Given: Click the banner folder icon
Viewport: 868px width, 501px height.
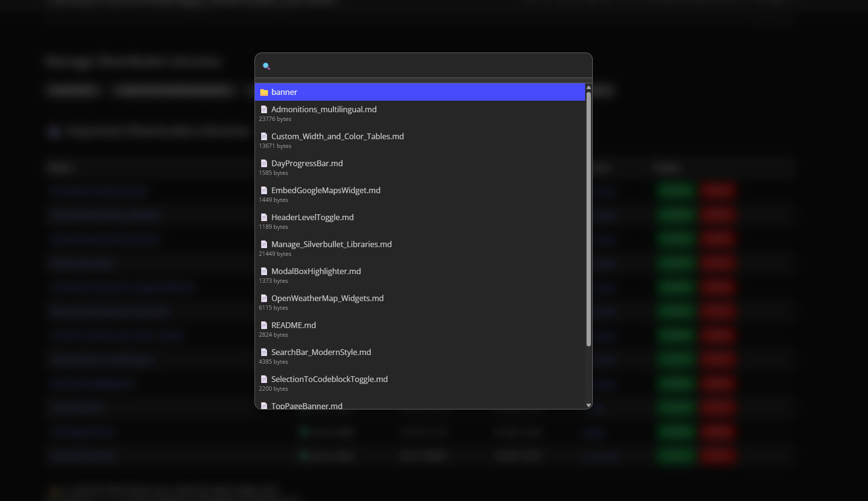Looking at the screenshot, I should pos(264,92).
